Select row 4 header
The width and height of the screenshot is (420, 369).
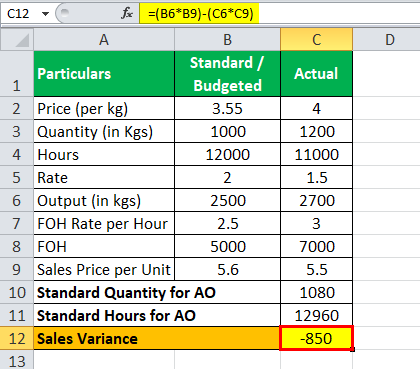17,154
